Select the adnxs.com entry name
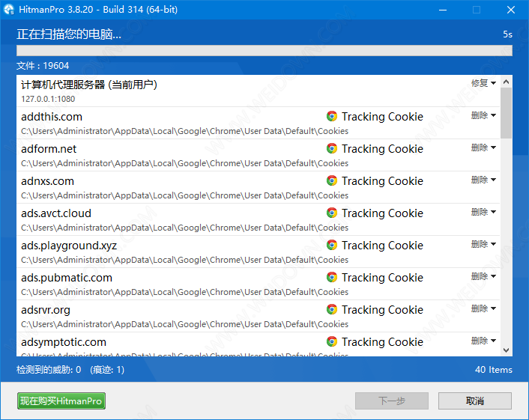This screenshot has height=420, width=529. (47, 181)
